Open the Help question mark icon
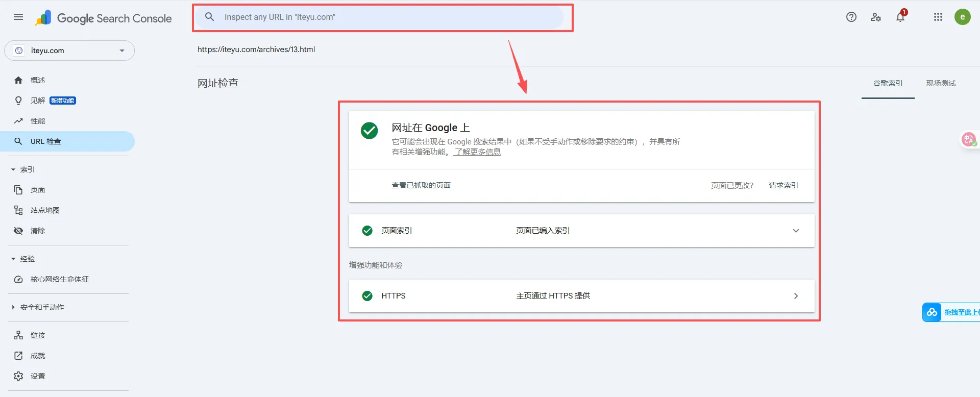This screenshot has height=397, width=980. pyautogui.click(x=851, y=17)
